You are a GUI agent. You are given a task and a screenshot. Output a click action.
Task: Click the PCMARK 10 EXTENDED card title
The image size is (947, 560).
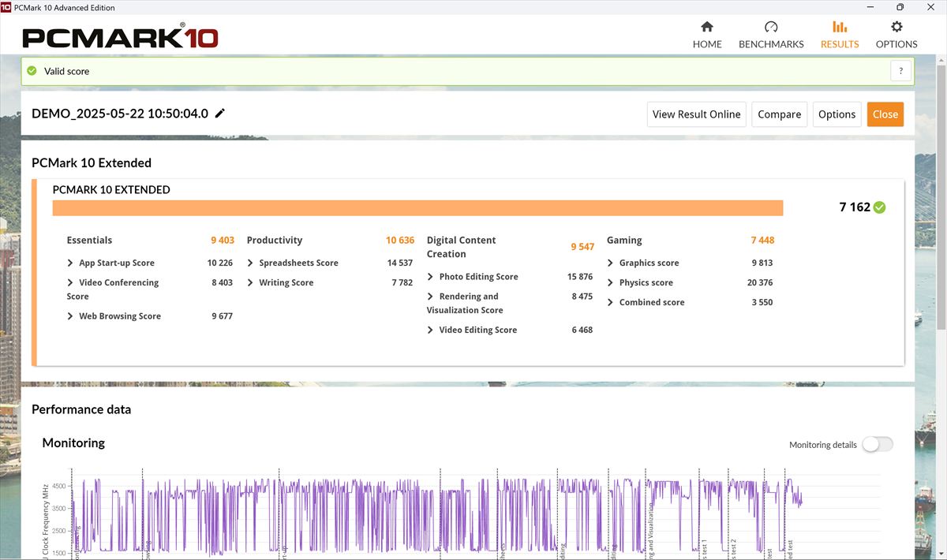coord(111,189)
